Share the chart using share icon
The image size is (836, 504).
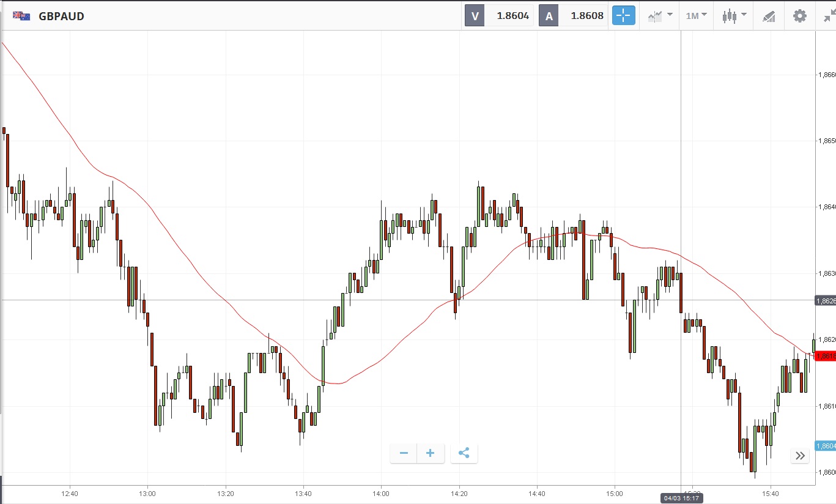(464, 453)
